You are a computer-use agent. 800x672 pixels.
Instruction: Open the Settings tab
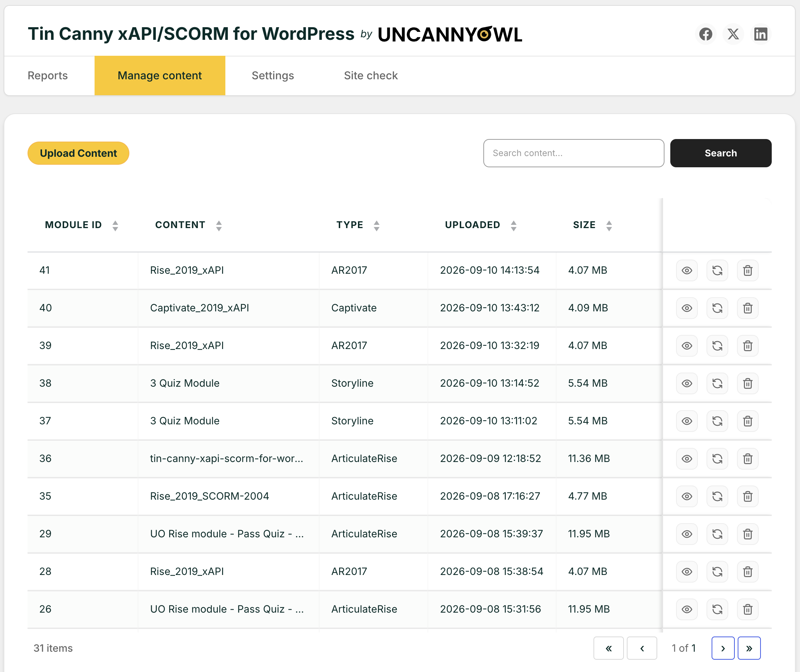[272, 75]
